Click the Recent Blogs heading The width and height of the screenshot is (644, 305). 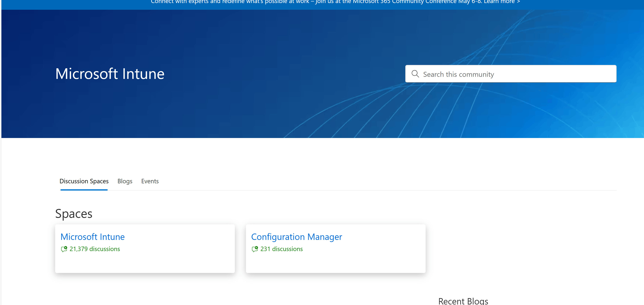463,301
